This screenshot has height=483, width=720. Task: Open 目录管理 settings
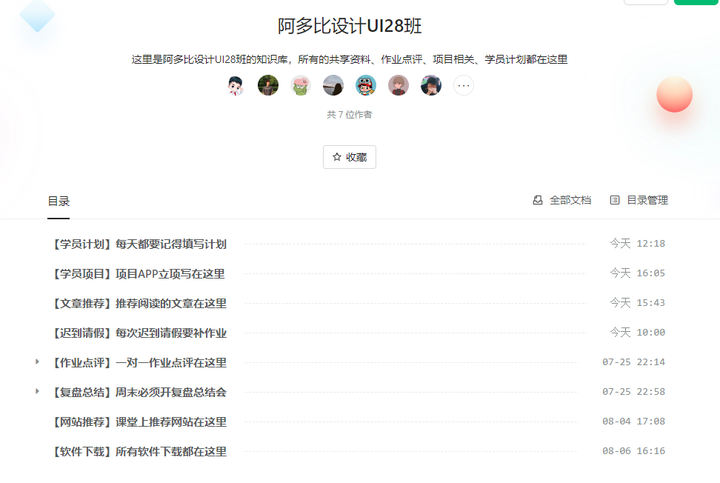click(639, 200)
